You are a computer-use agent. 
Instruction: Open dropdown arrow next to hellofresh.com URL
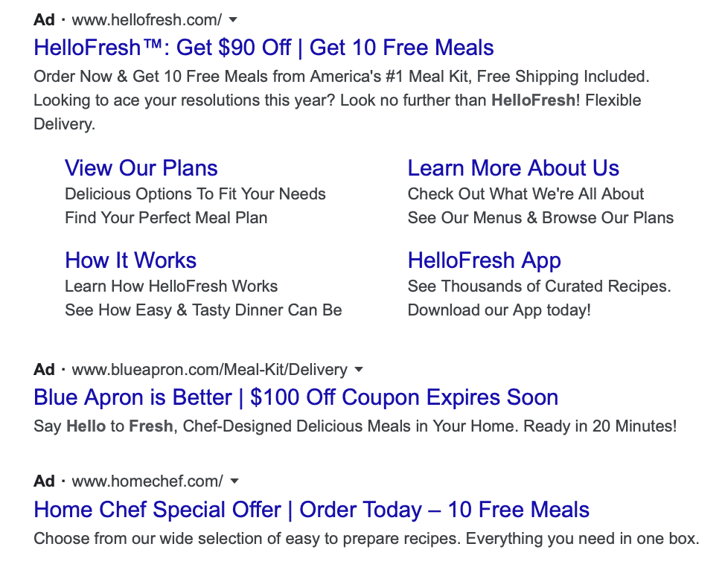click(x=234, y=20)
